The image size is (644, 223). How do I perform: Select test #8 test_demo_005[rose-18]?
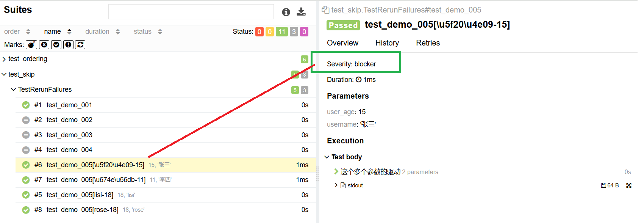166,210
